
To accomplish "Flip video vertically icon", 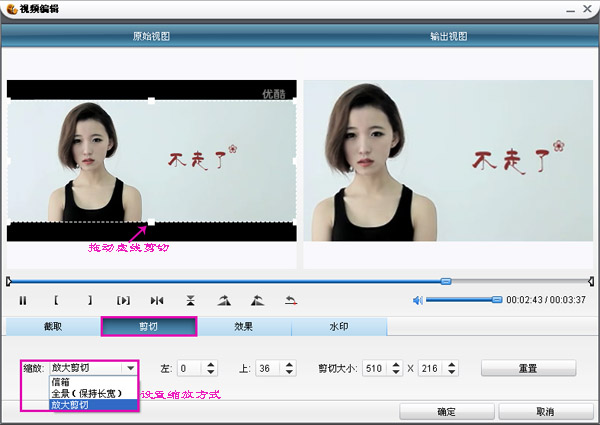I will (191, 301).
